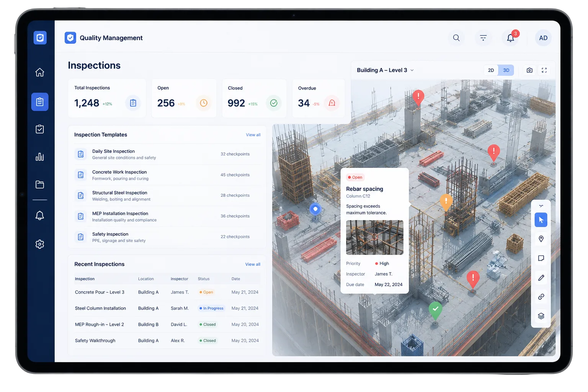Click the Open card clock icon
The image size is (588, 392).
click(204, 103)
